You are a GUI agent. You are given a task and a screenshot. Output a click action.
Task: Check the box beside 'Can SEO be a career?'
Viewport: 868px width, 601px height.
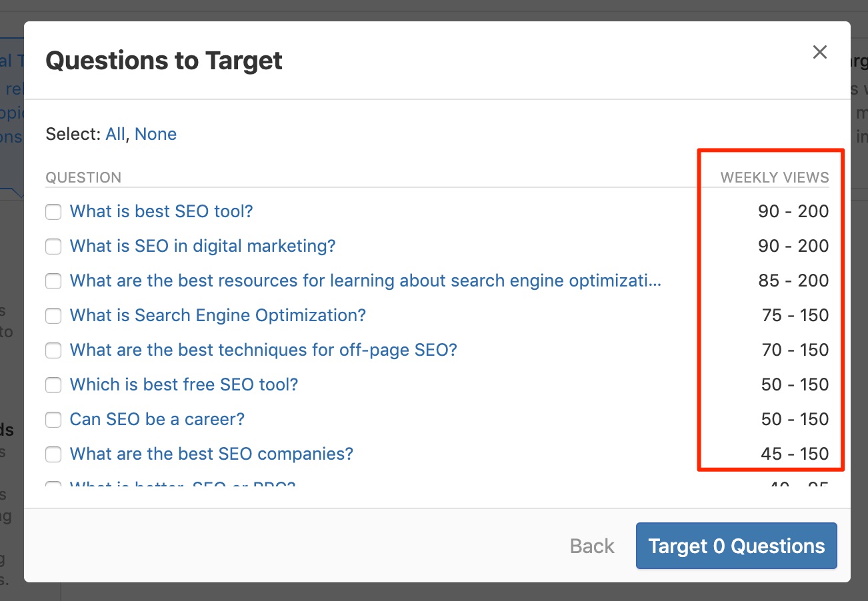pos(53,419)
